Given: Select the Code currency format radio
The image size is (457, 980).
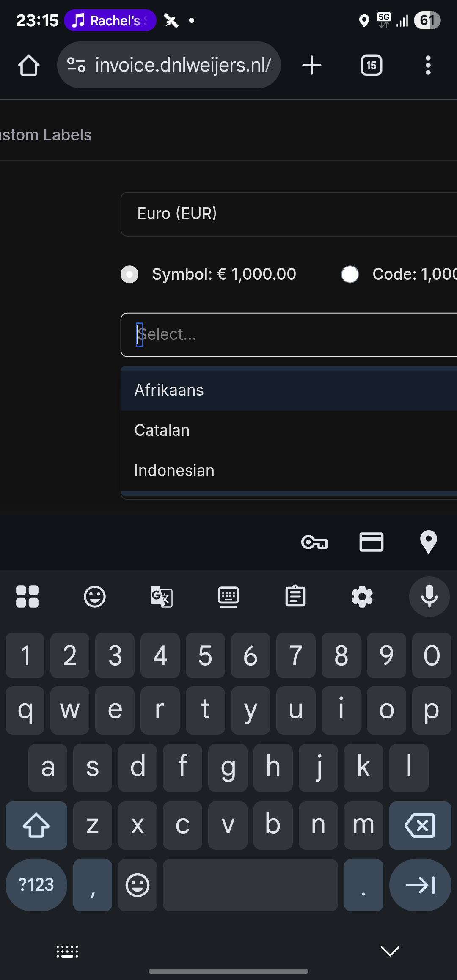Looking at the screenshot, I should 350,274.
